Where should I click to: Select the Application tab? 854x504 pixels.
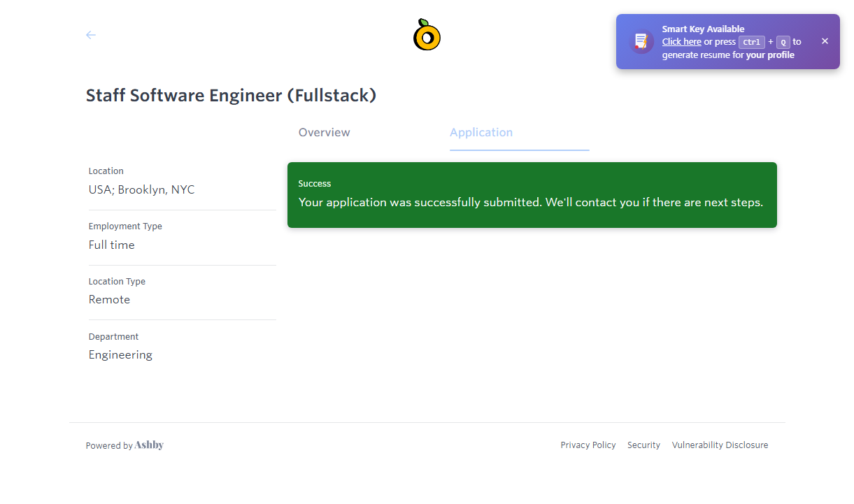pos(481,133)
